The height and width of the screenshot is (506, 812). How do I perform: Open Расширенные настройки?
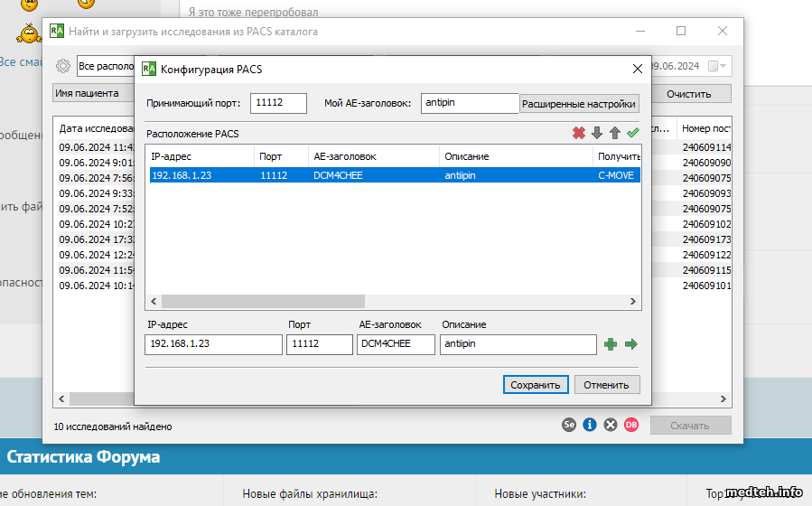click(x=579, y=104)
